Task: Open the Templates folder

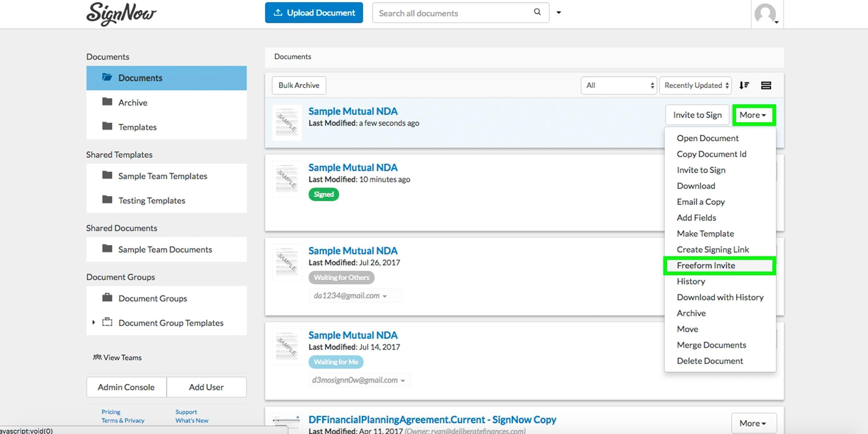Action: [x=166, y=127]
